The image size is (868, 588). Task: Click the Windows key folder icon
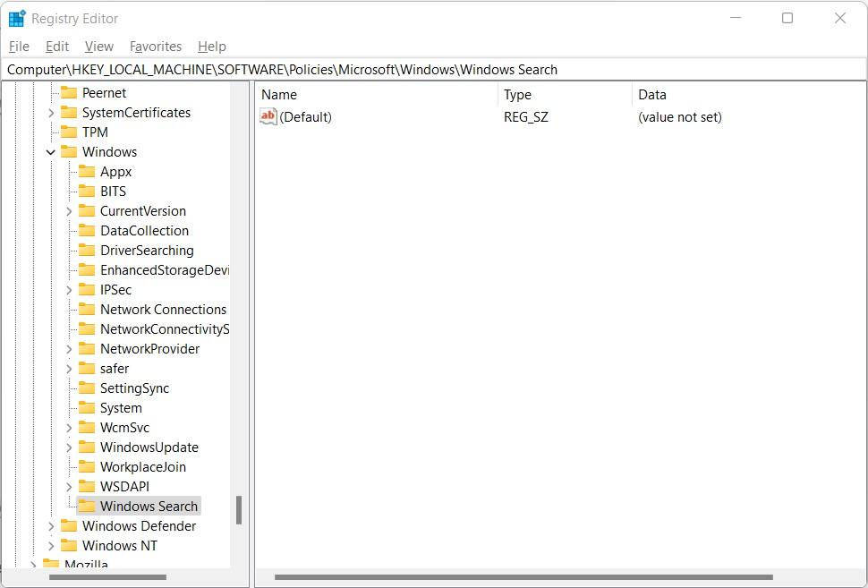pos(69,152)
